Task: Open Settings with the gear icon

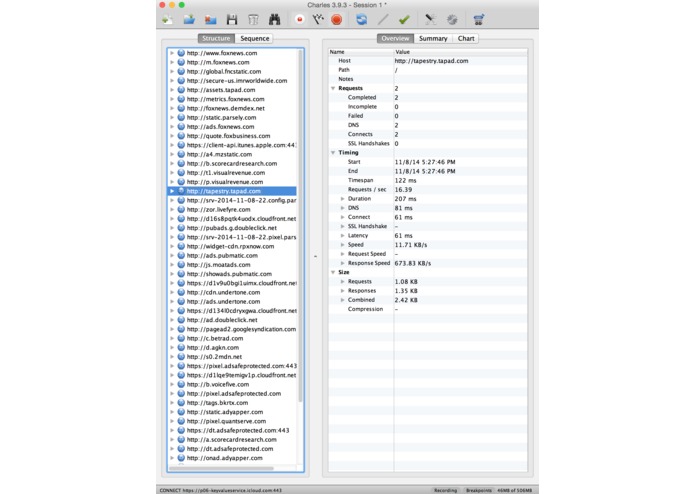Action: 452,19
